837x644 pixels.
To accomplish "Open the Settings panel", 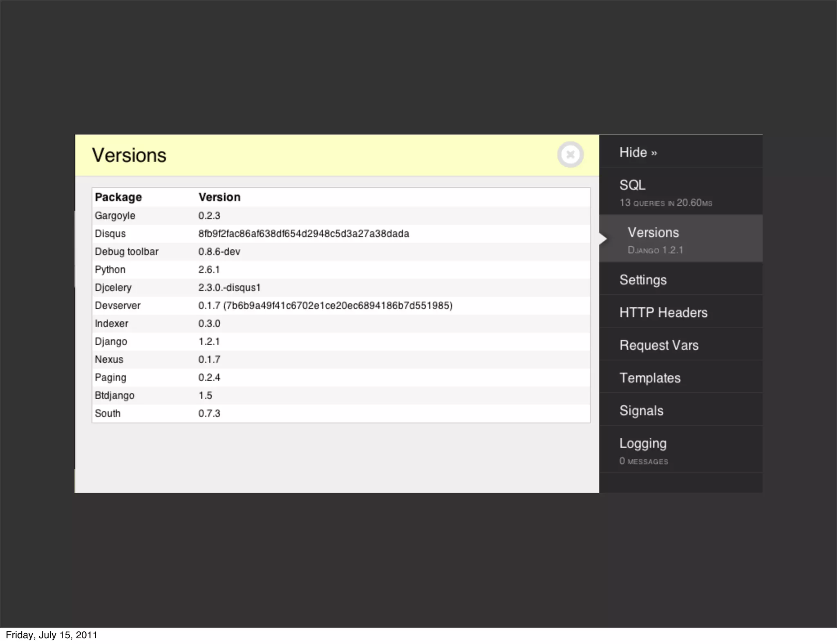I will coord(643,280).
